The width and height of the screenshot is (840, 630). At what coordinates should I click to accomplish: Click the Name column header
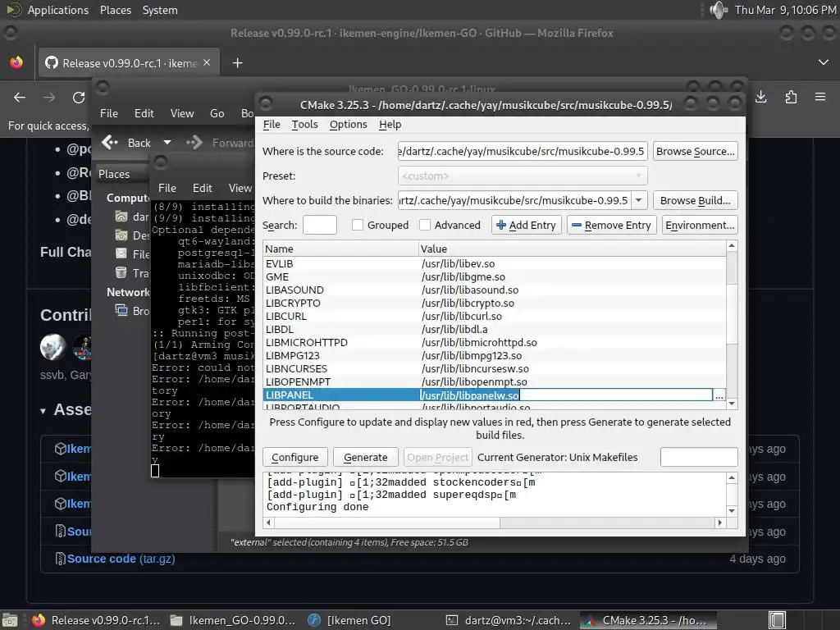340,249
